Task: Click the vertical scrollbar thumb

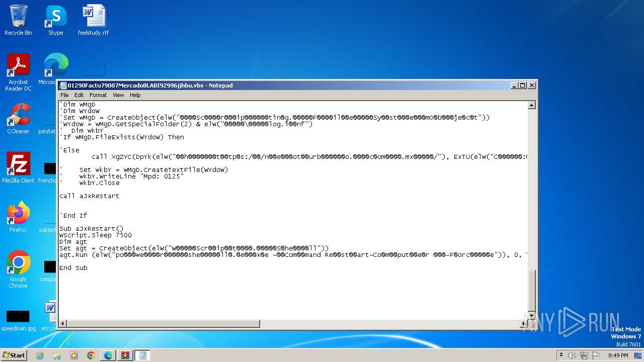Action: [x=531, y=291]
